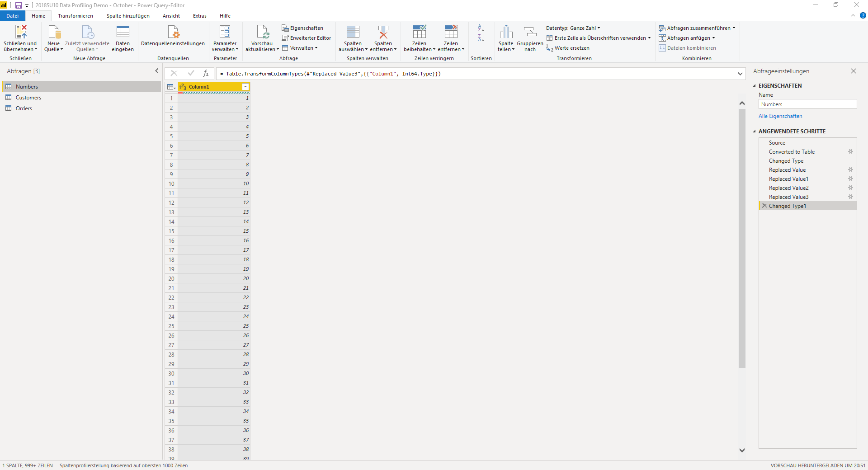Open Erste Zeile als Überschriften verwenden dropdown arrow
Image resolution: width=868 pixels, height=470 pixels.
[649, 38]
